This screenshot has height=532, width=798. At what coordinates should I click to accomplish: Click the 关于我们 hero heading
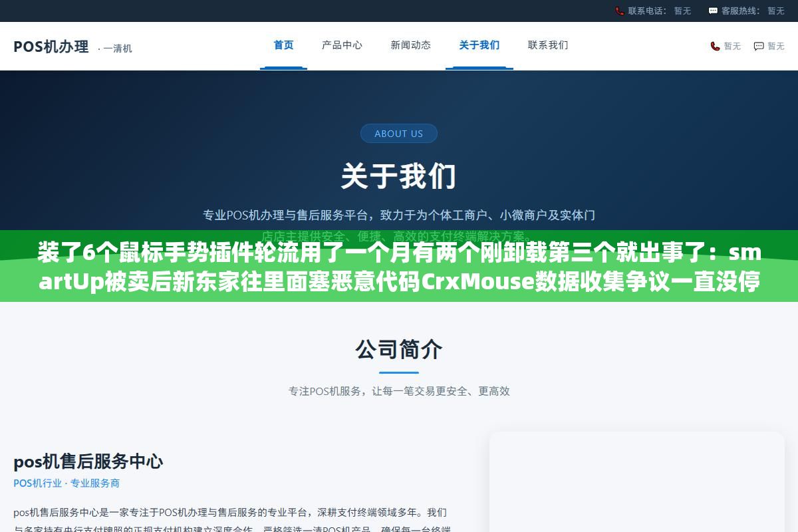(399, 177)
